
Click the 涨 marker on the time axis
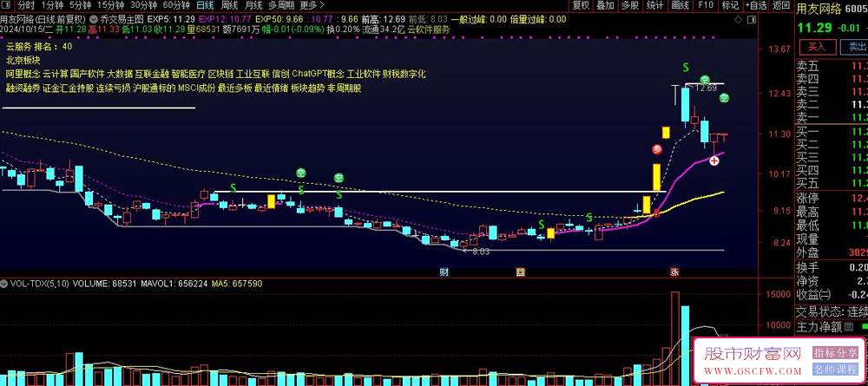tap(674, 272)
